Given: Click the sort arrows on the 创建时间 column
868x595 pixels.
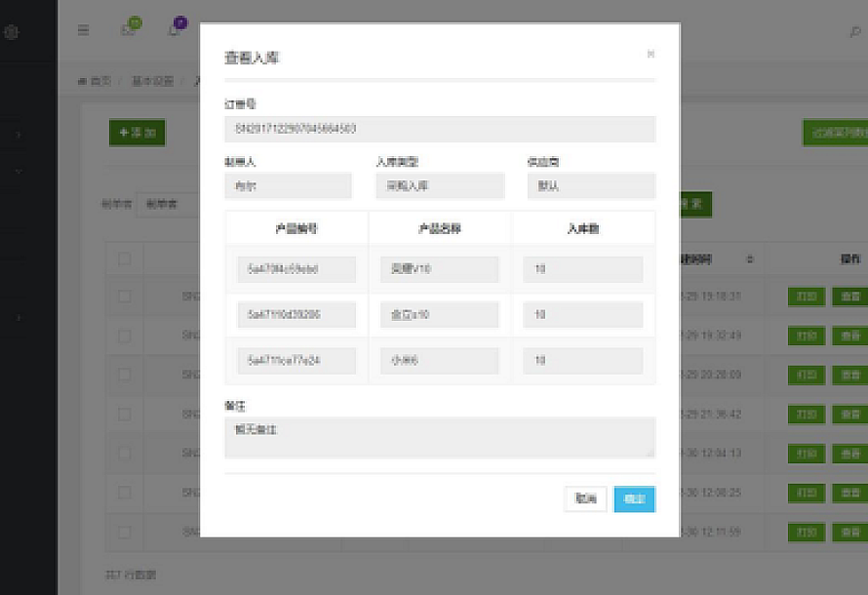Looking at the screenshot, I should [750, 259].
